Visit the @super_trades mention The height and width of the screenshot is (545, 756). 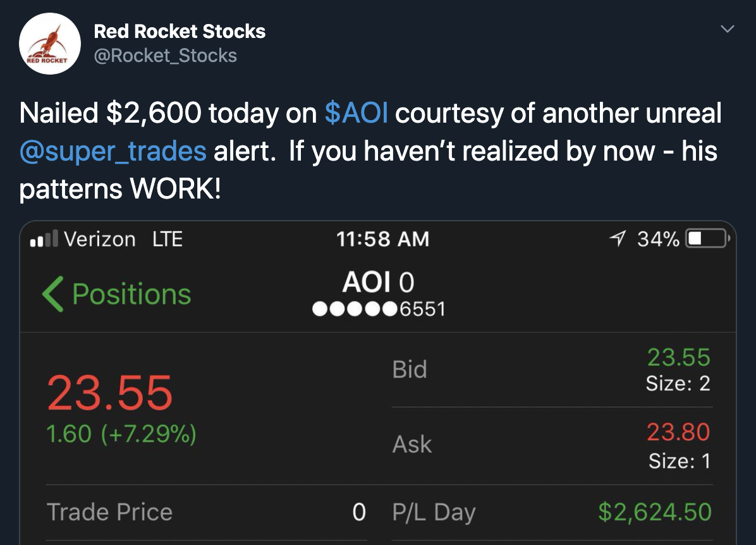coord(113,152)
